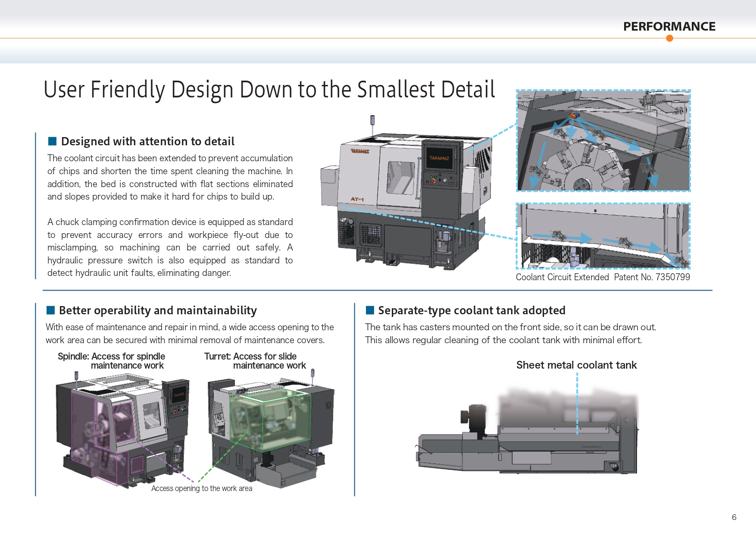Click the TAKAMAZ logo on the machine's left door
This screenshot has height=535, width=756.
click(360, 151)
